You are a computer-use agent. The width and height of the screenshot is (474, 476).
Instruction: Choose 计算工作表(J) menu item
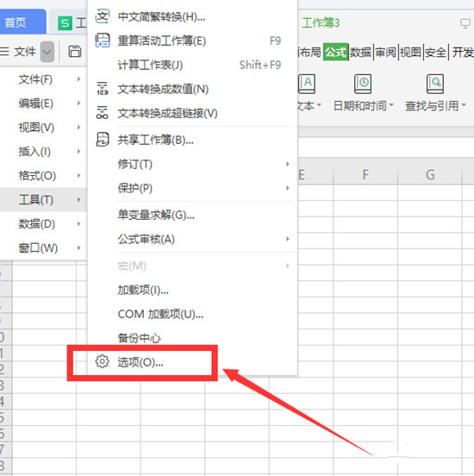pos(192,65)
